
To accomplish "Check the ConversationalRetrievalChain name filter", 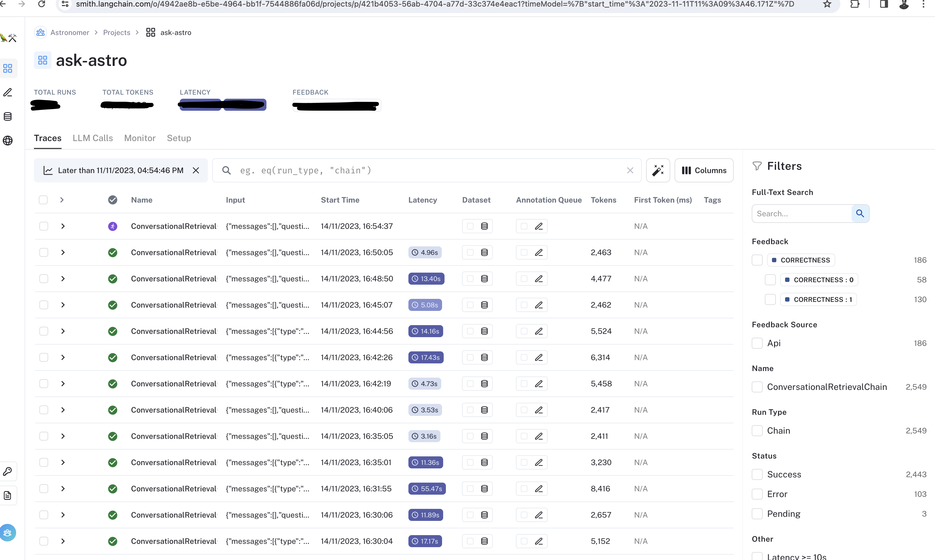I will pos(757,387).
